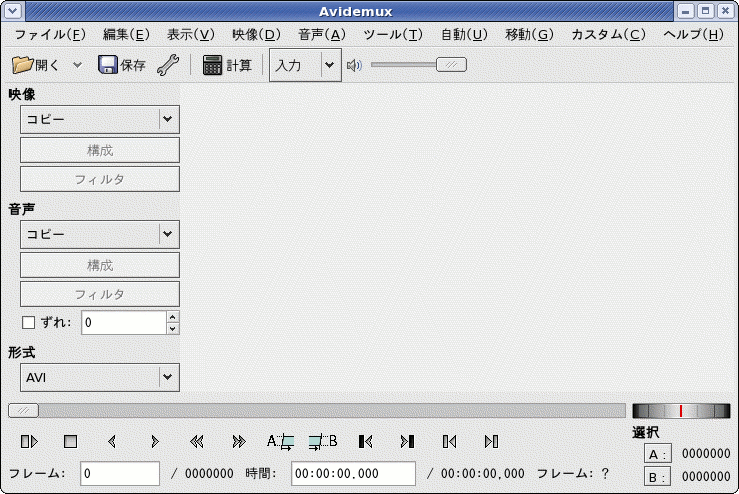The image size is (739, 494).
Task: Click the audio フィルタ button
Action: pos(100,294)
